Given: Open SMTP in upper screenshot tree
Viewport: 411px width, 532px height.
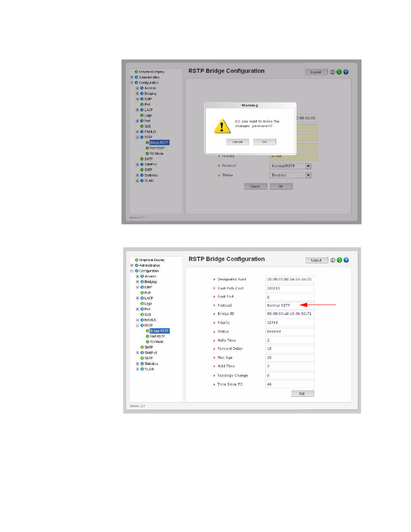Looking at the screenshot, I should [x=149, y=159].
